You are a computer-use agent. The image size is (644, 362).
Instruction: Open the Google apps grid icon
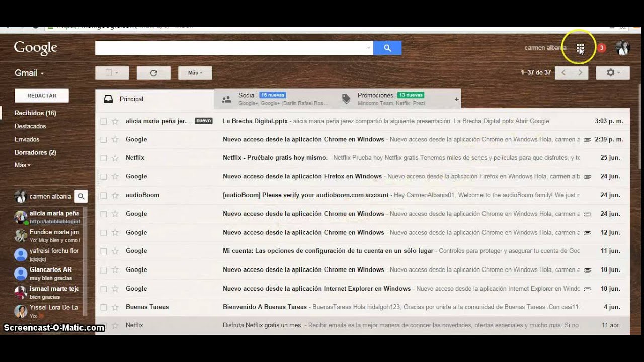pos(580,48)
